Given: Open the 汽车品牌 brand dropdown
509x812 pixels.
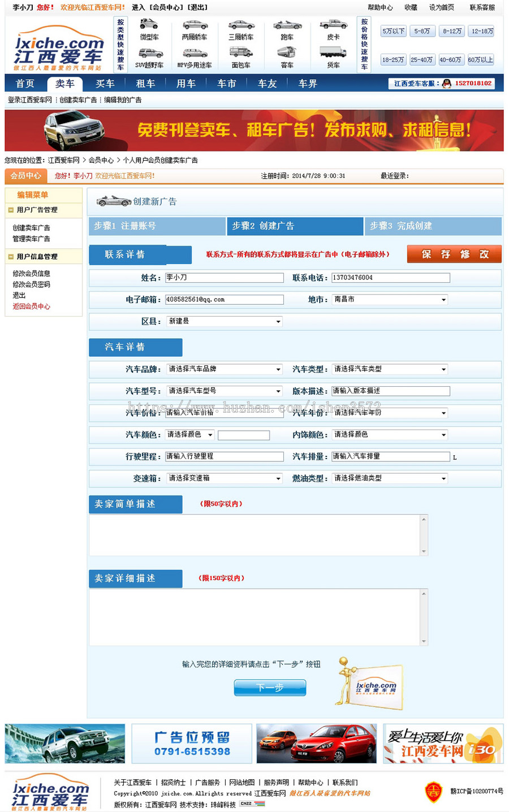Looking at the screenshot, I should [x=225, y=369].
